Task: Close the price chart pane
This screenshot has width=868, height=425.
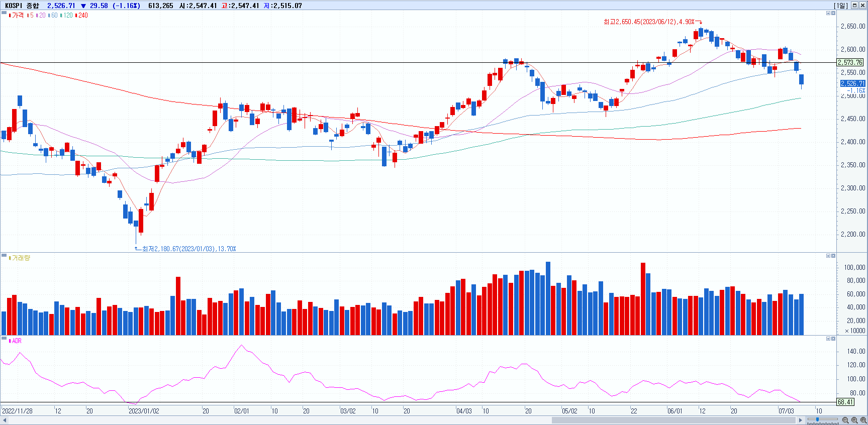Action: [x=833, y=13]
